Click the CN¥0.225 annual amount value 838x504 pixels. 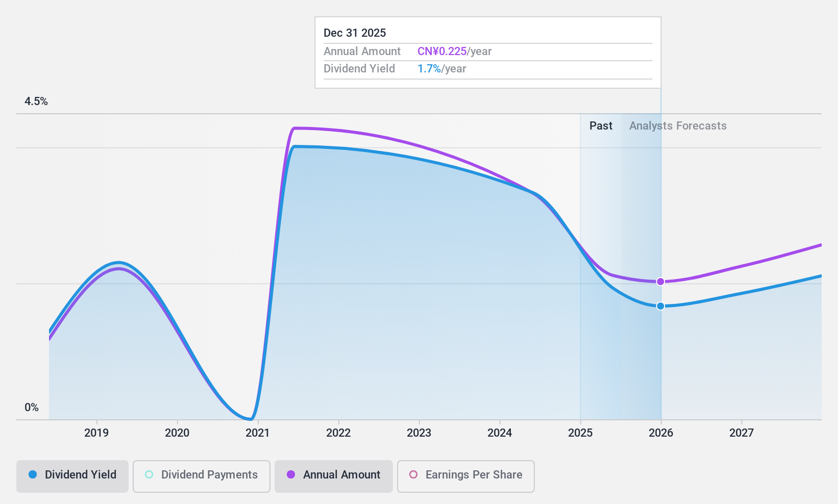click(442, 52)
